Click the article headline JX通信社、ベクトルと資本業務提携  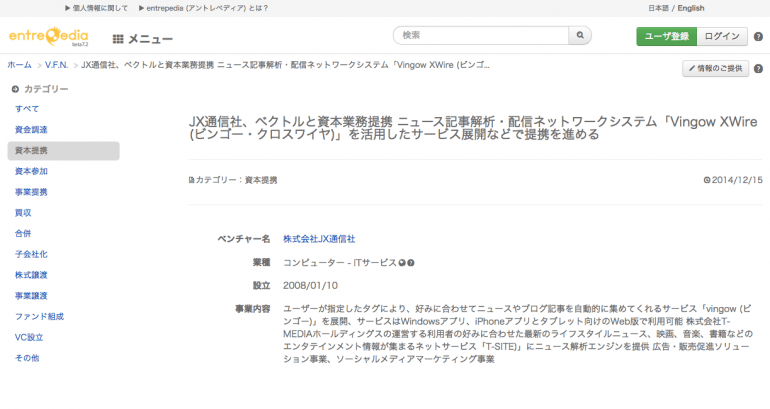click(x=473, y=128)
